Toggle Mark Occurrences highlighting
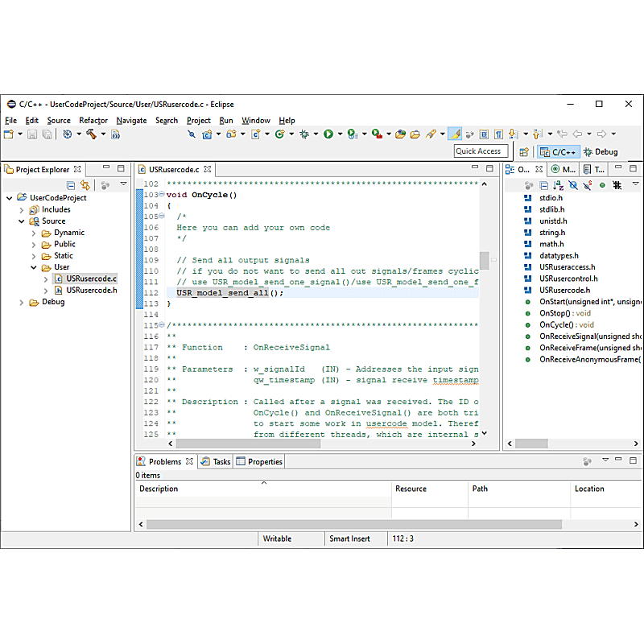This screenshot has width=644, height=644. click(455, 134)
